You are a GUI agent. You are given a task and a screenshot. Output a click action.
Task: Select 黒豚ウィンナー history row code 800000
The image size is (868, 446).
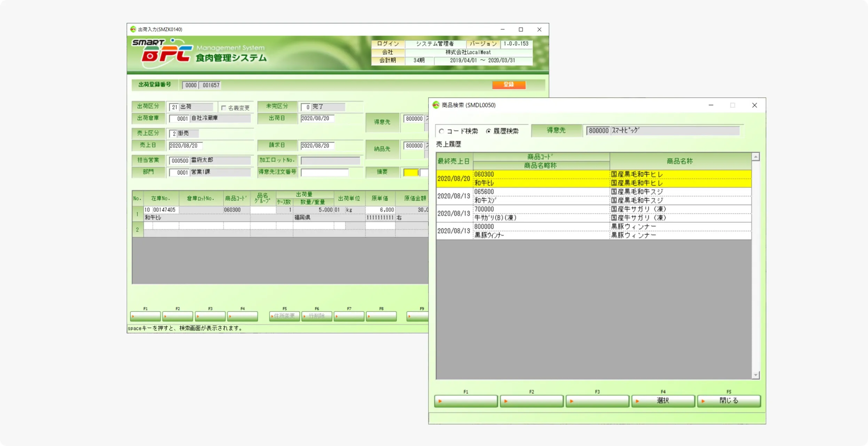coord(593,231)
